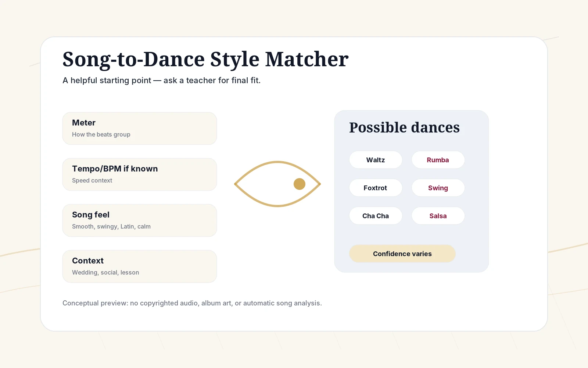Click the 'ask a teacher for final fit' subtitle

click(x=212, y=80)
